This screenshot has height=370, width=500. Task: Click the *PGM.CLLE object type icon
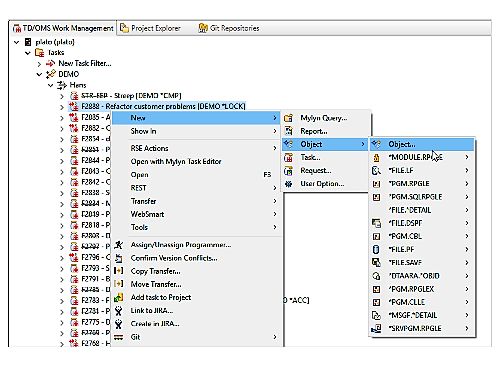tap(376, 302)
